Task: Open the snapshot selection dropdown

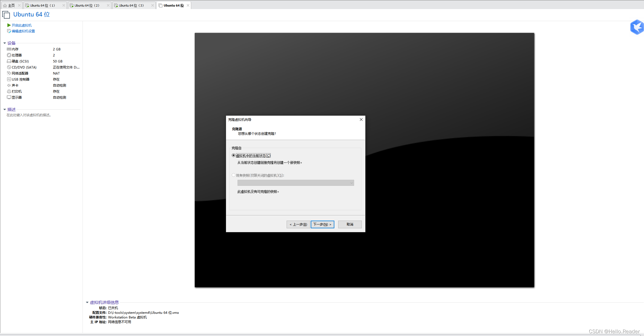Action: pos(296,183)
